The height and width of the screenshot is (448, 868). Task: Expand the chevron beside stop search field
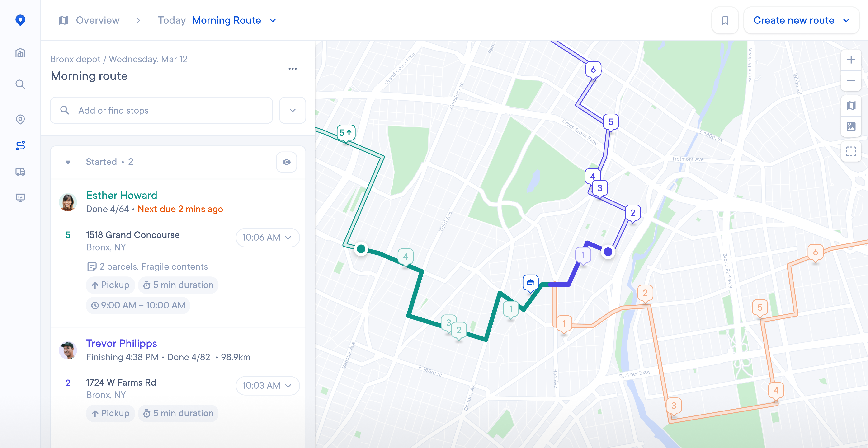(292, 111)
